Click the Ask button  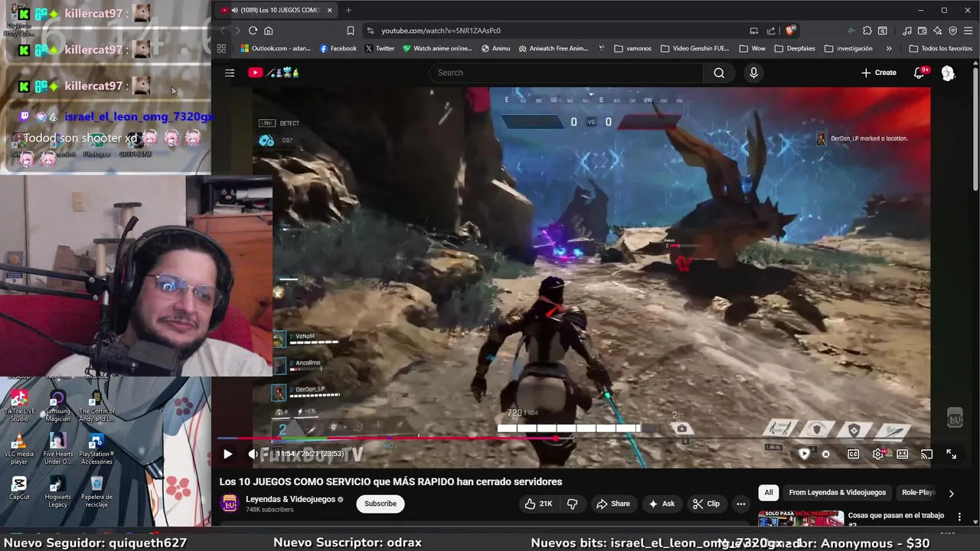(x=661, y=504)
